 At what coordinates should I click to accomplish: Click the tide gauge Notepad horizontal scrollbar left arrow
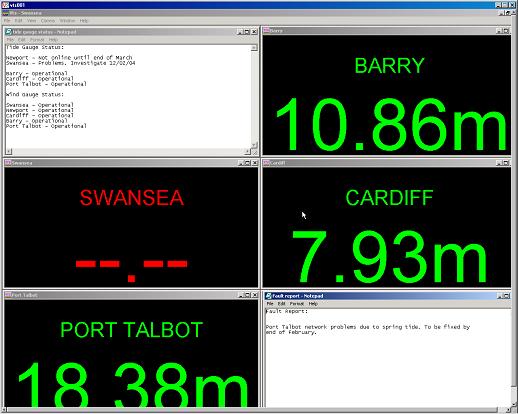9,152
